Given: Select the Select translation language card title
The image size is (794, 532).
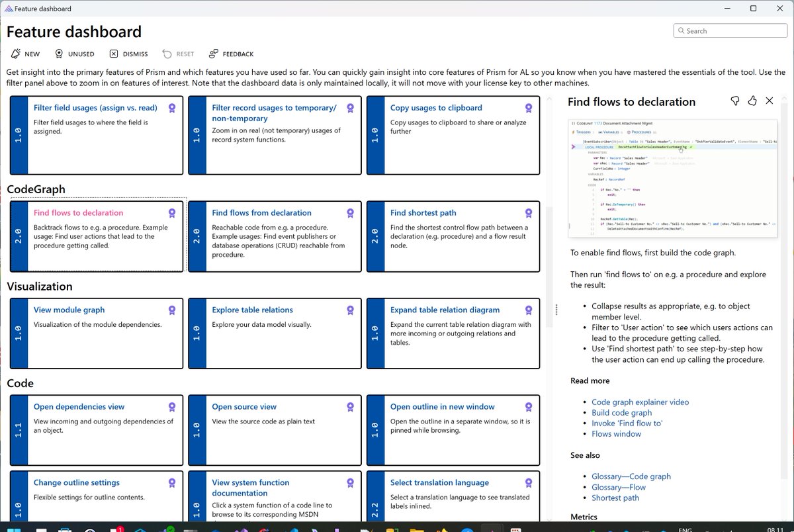Looking at the screenshot, I should pos(439,483).
